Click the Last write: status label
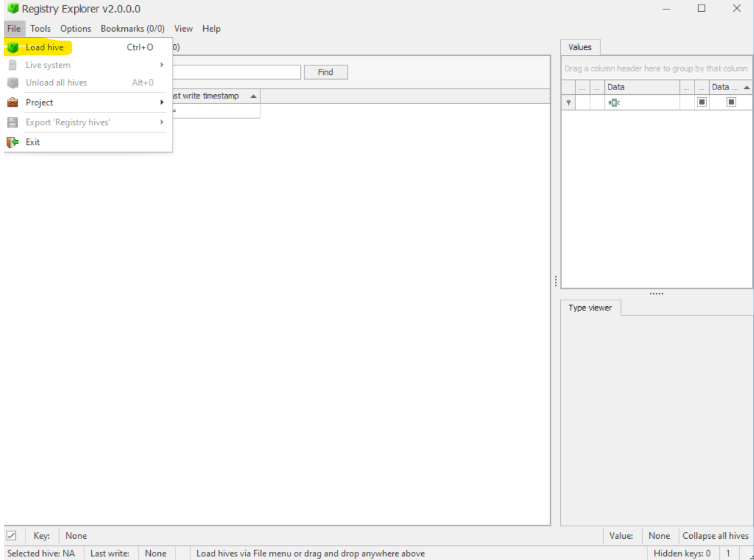The height and width of the screenshot is (560, 754). 110,554
